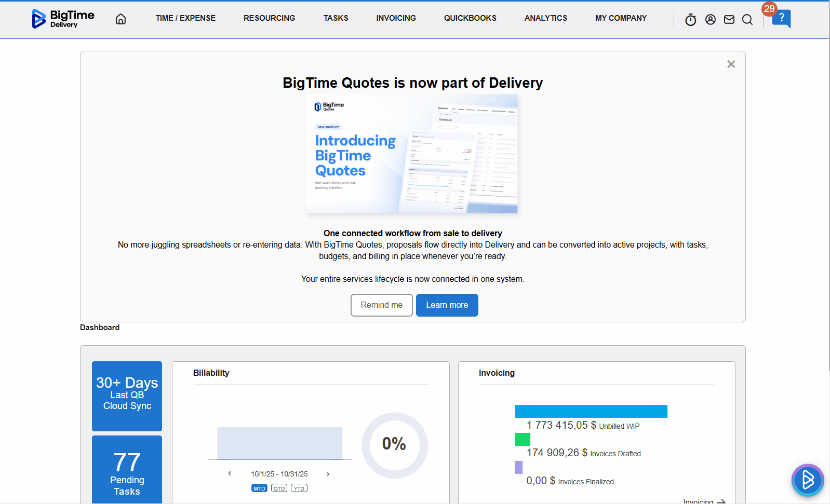
Task: Open the 77 Pending Tasks tile
Action: tap(127, 469)
